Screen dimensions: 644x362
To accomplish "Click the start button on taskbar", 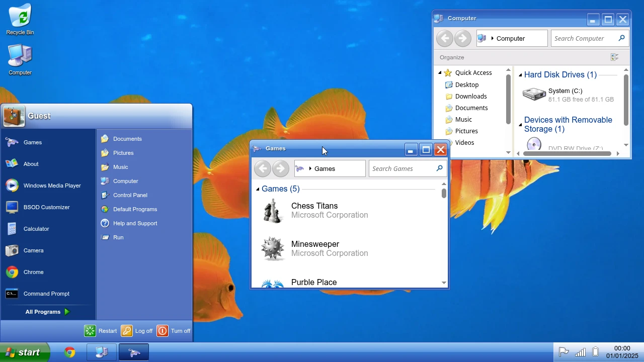I will coord(25,352).
